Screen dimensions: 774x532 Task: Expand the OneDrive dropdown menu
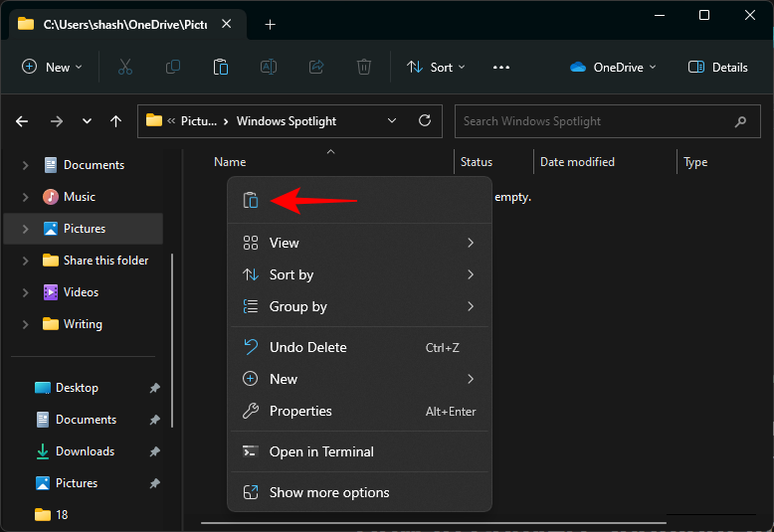[x=613, y=67]
